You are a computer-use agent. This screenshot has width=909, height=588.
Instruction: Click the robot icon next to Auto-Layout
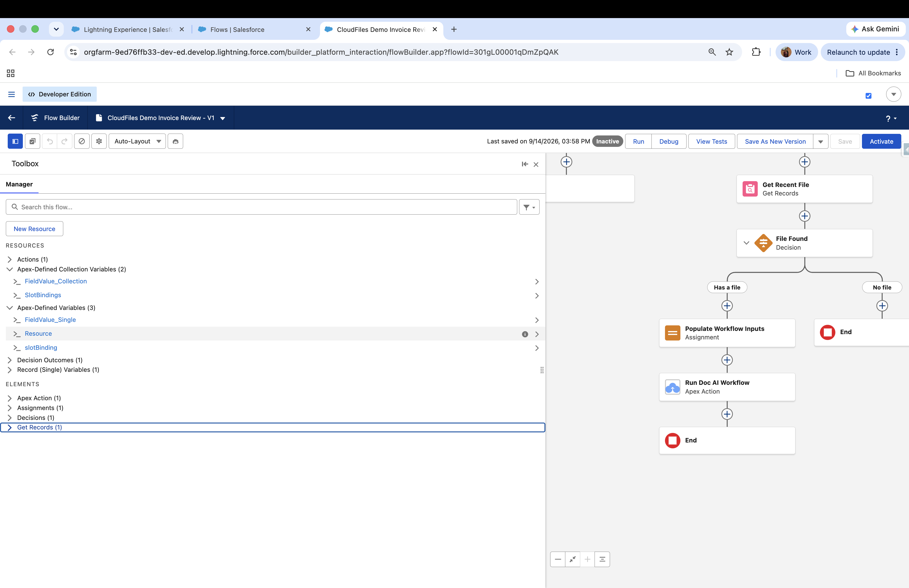pyautogui.click(x=175, y=141)
